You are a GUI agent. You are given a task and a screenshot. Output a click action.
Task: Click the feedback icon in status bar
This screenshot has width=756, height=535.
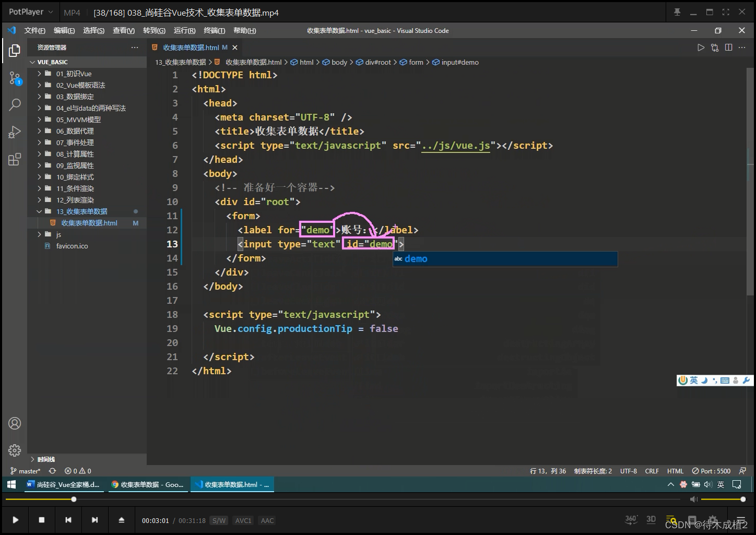click(742, 471)
